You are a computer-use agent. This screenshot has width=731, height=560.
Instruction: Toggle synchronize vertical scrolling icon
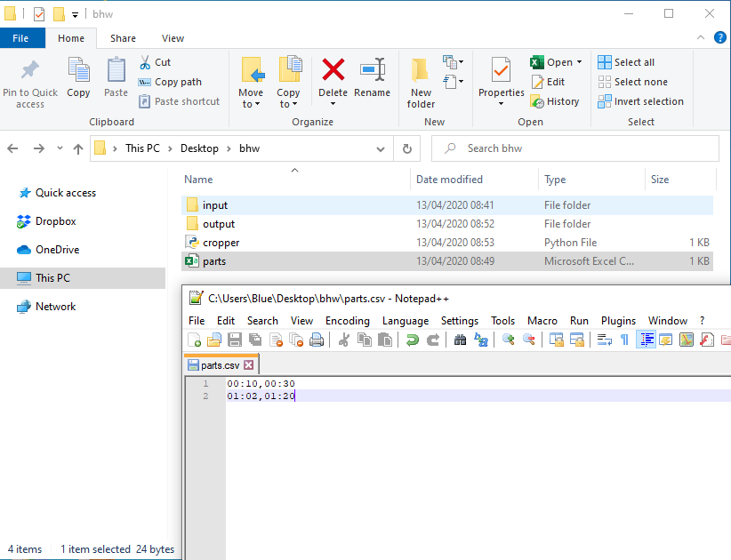point(556,340)
